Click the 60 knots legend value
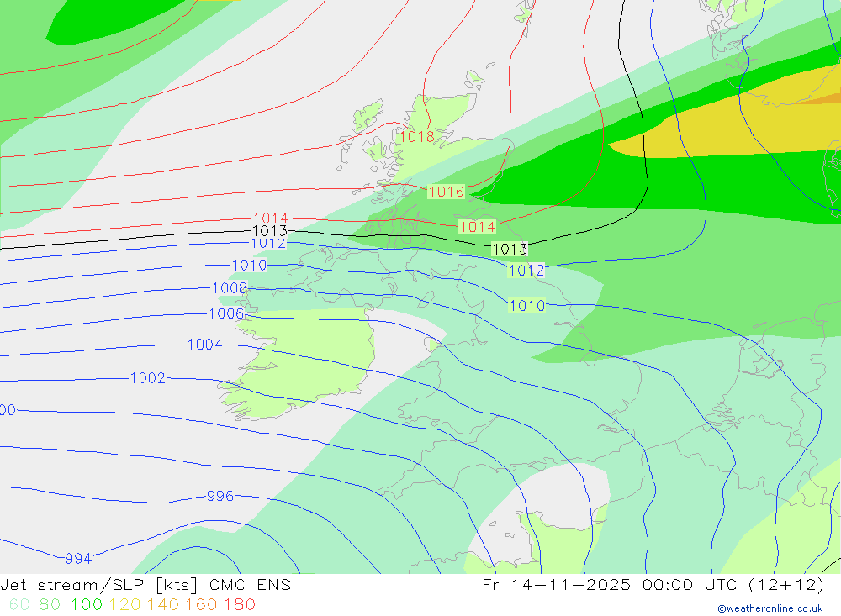Screen dimensions: 841x616 coord(20,605)
